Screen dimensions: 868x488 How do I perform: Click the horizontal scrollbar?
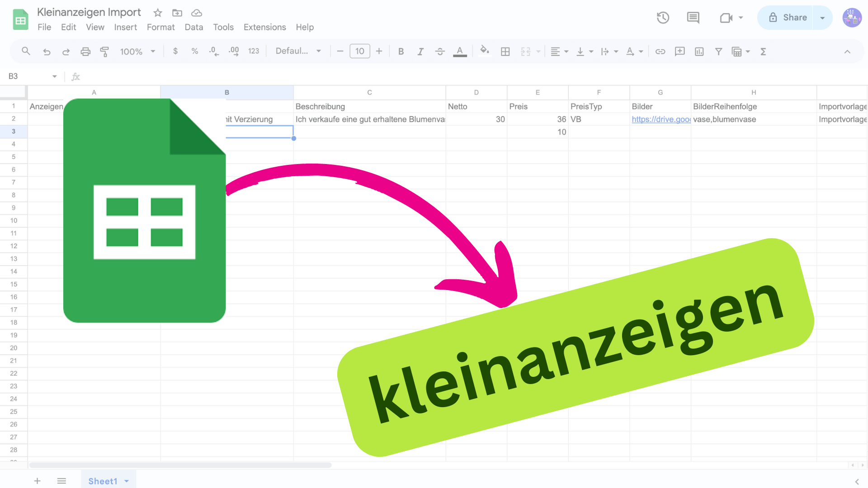[180, 465]
